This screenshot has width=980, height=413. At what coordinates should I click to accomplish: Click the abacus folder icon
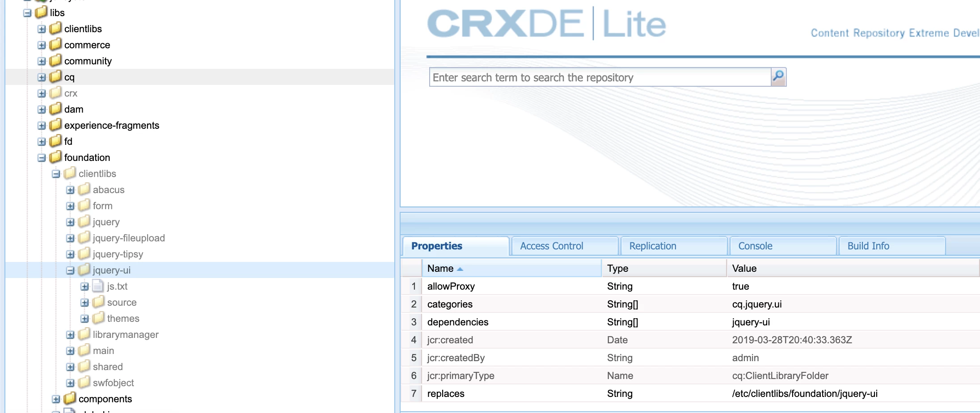tap(84, 189)
